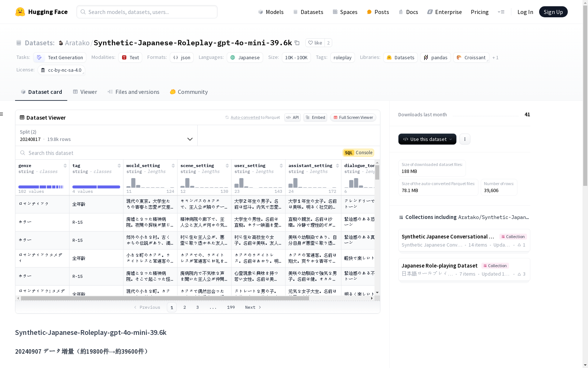The height and width of the screenshot is (368, 588).
Task: Open Datasets in the top navigation
Action: coord(308,12)
